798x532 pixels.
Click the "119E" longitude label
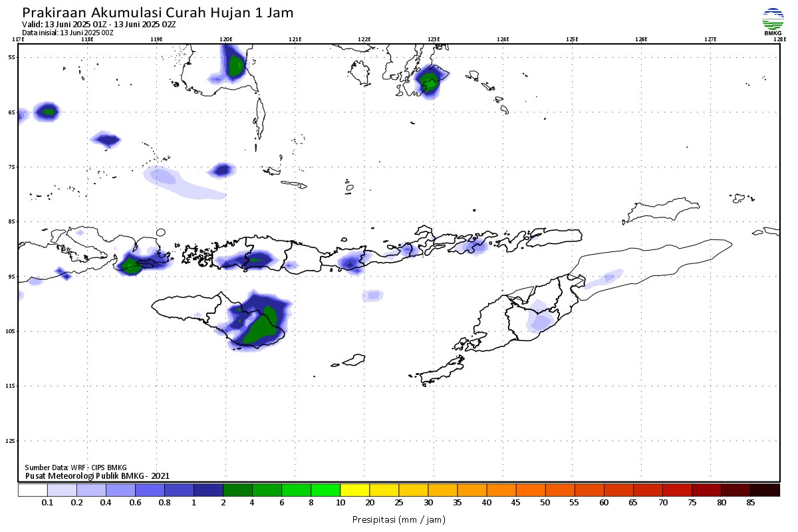[157, 39]
